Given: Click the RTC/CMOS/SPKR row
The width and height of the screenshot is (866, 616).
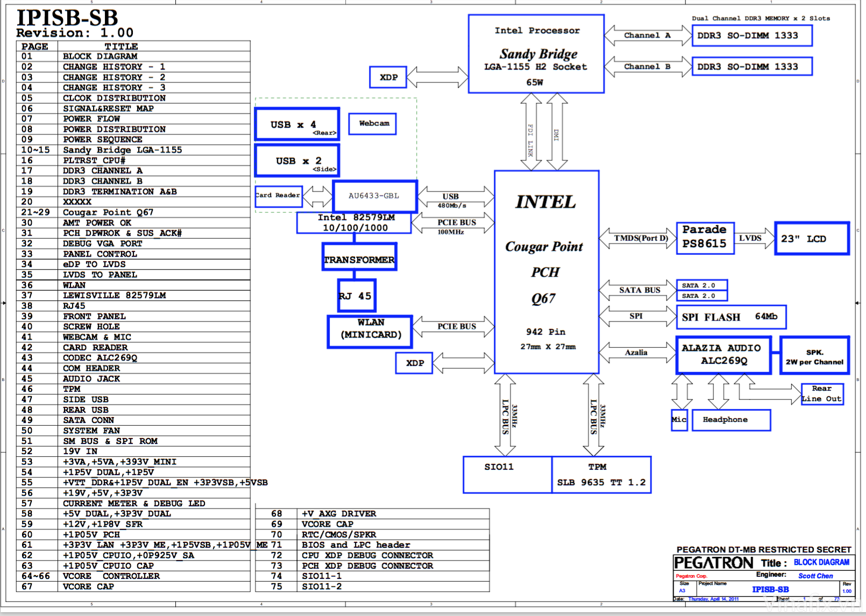Looking at the screenshot, I should tap(372, 535).
